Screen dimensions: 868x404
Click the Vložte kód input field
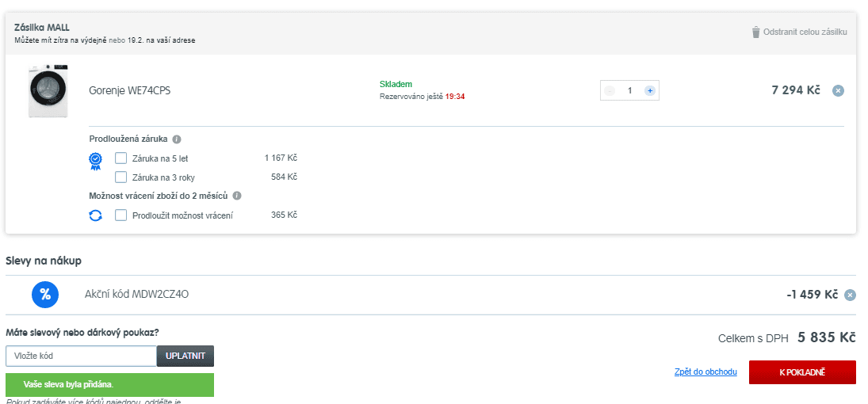click(x=82, y=356)
